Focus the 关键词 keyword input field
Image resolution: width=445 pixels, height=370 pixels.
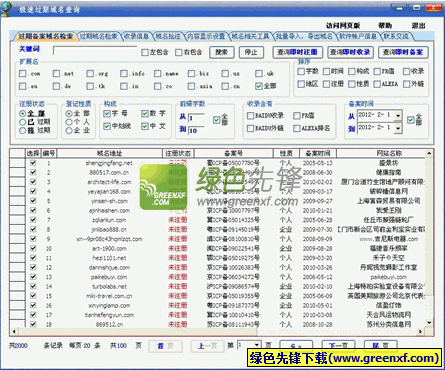coord(95,51)
